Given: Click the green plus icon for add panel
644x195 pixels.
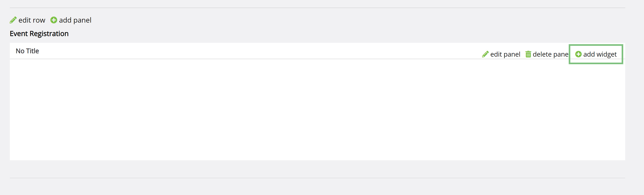Looking at the screenshot, I should (54, 20).
